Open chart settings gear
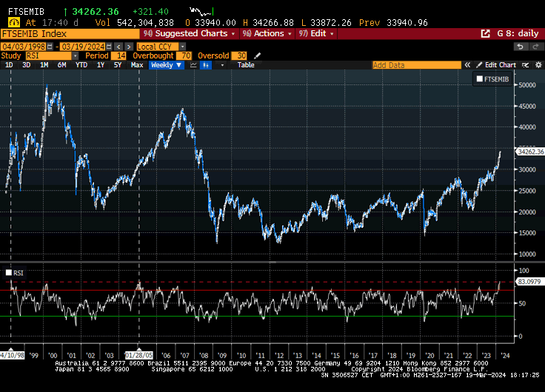 click(x=538, y=65)
